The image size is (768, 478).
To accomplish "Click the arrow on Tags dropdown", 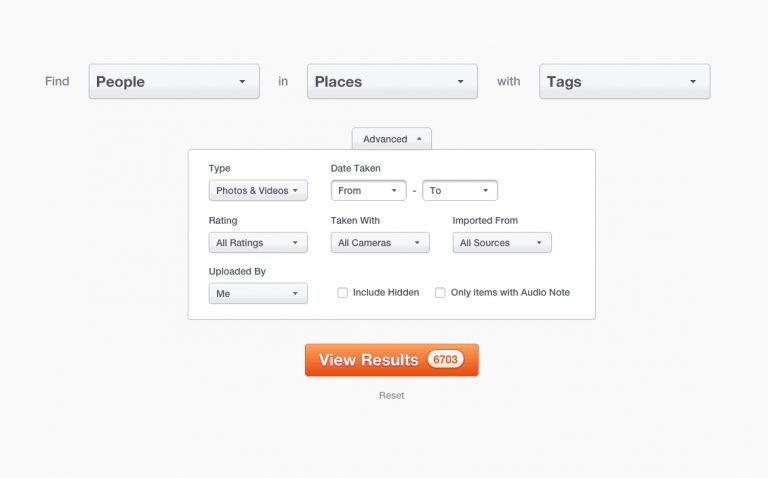I will coord(693,82).
